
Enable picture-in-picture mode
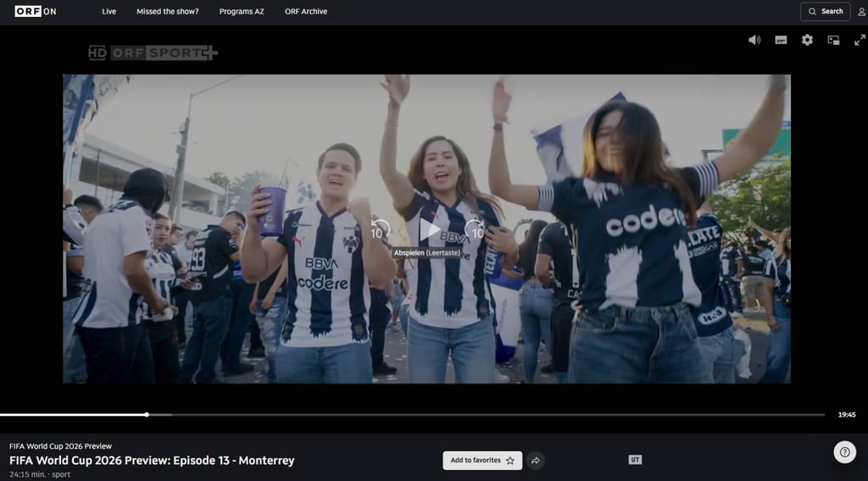point(833,40)
